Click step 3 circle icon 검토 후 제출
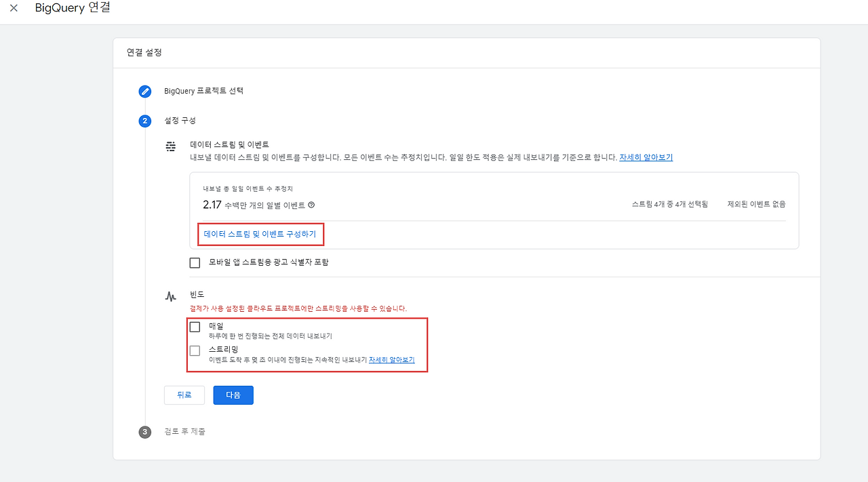The height and width of the screenshot is (482, 868). [x=144, y=432]
